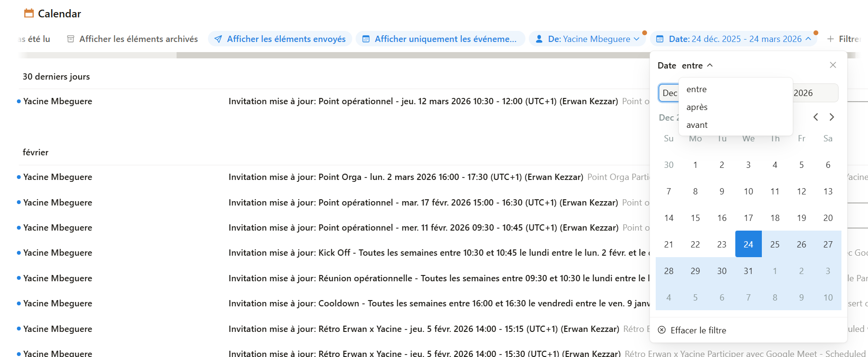Image resolution: width=868 pixels, height=357 pixels.
Task: Click the plus Filtre add button
Action: coord(843,39)
